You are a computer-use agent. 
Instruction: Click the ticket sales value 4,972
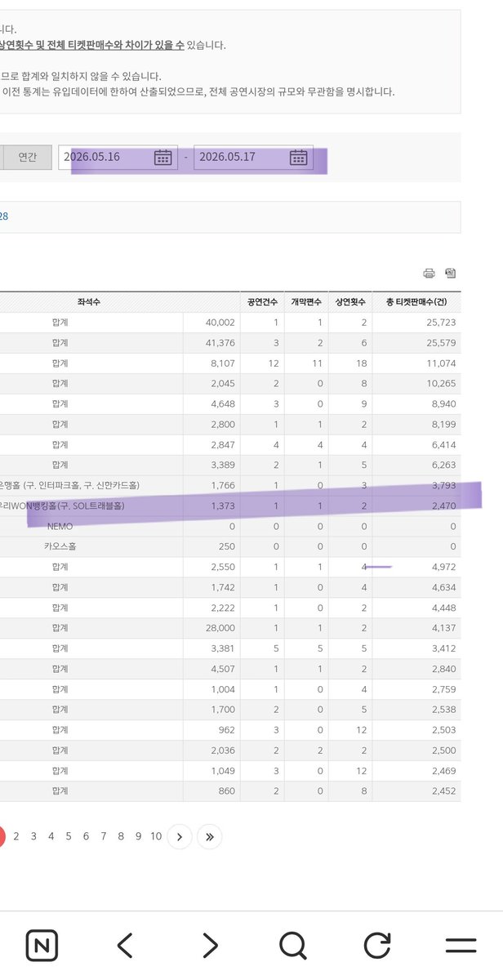click(443, 568)
